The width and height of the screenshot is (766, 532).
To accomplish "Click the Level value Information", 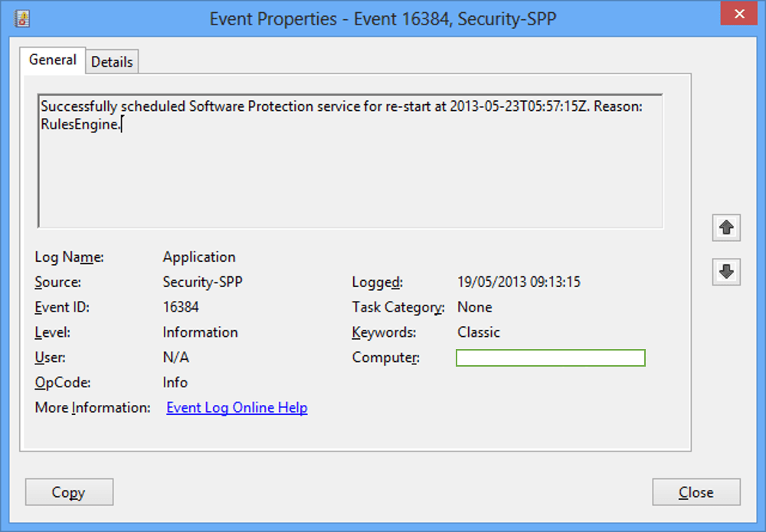I will (200, 332).
